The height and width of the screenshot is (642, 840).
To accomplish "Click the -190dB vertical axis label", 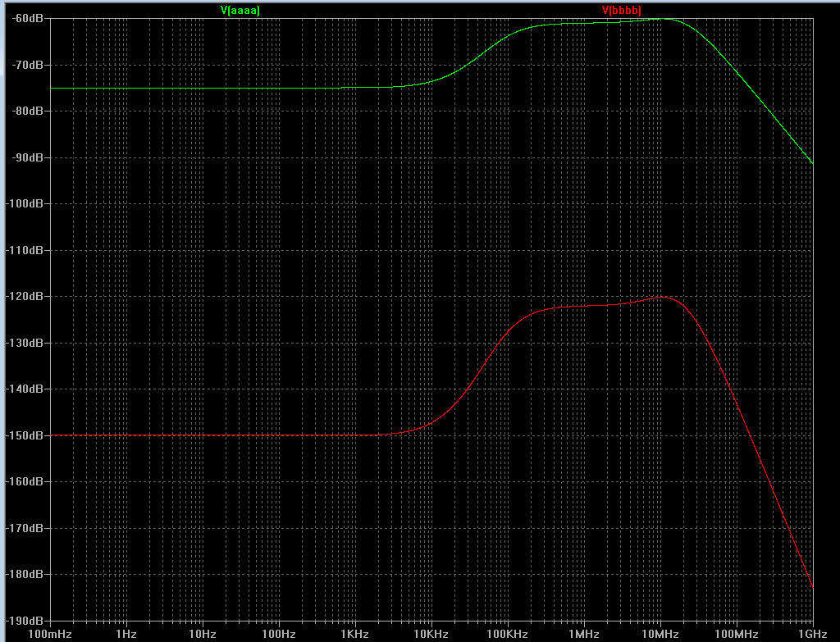I will (25, 621).
